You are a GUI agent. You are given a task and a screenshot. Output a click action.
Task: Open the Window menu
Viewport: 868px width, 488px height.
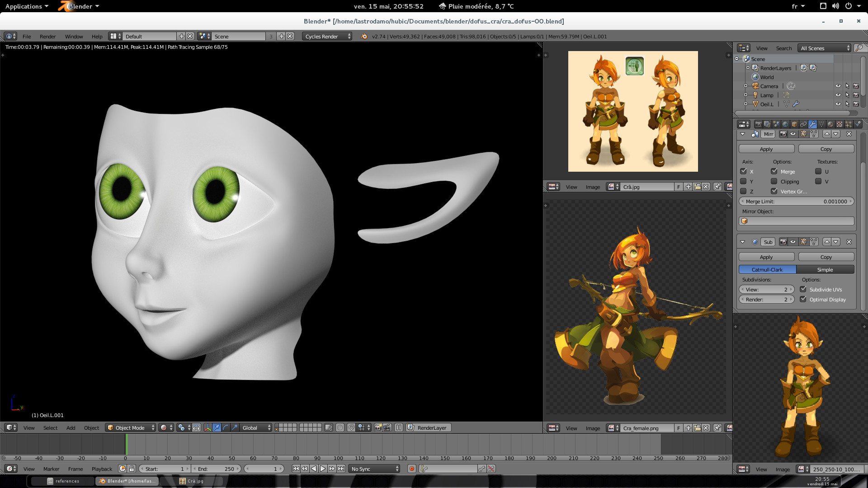74,36
